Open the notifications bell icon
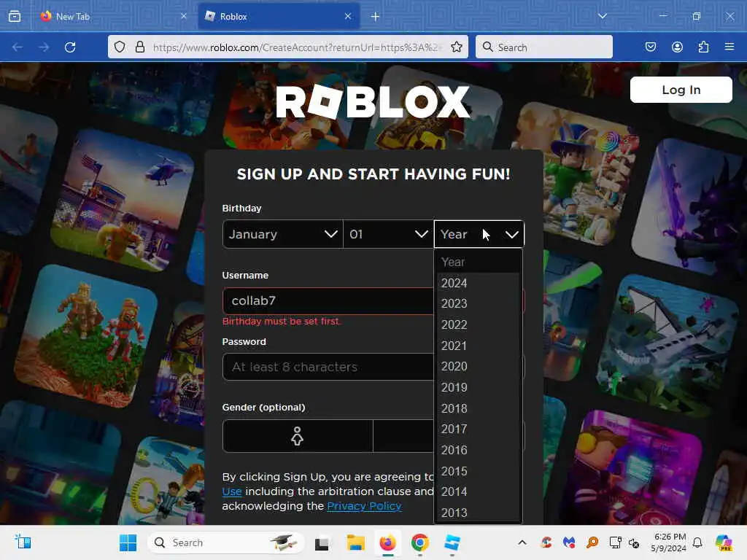The height and width of the screenshot is (560, 747). point(697,542)
